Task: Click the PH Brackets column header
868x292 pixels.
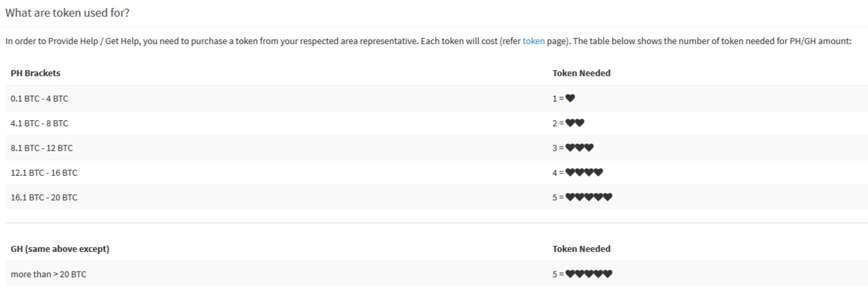Action: [35, 73]
